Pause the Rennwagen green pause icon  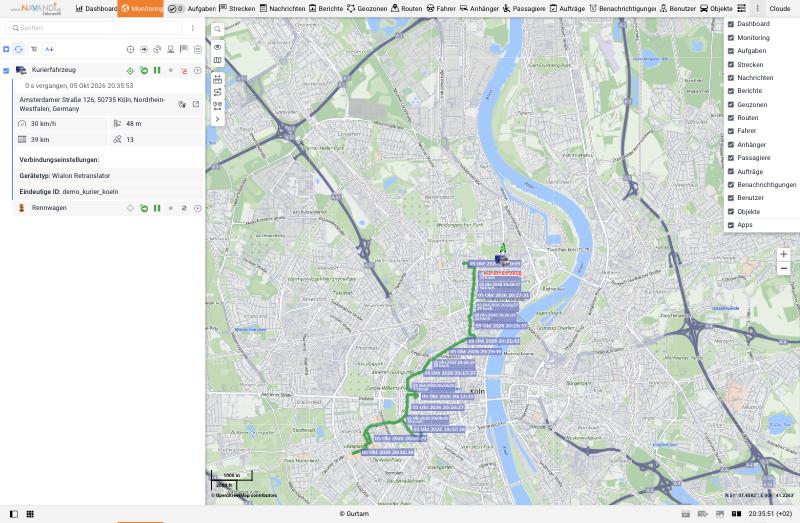[x=157, y=208]
